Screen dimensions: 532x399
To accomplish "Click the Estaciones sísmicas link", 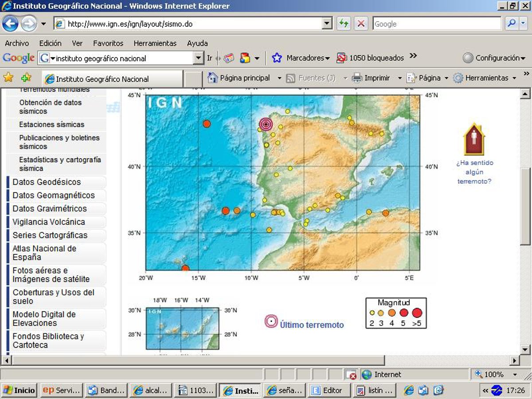I will pos(51,125).
